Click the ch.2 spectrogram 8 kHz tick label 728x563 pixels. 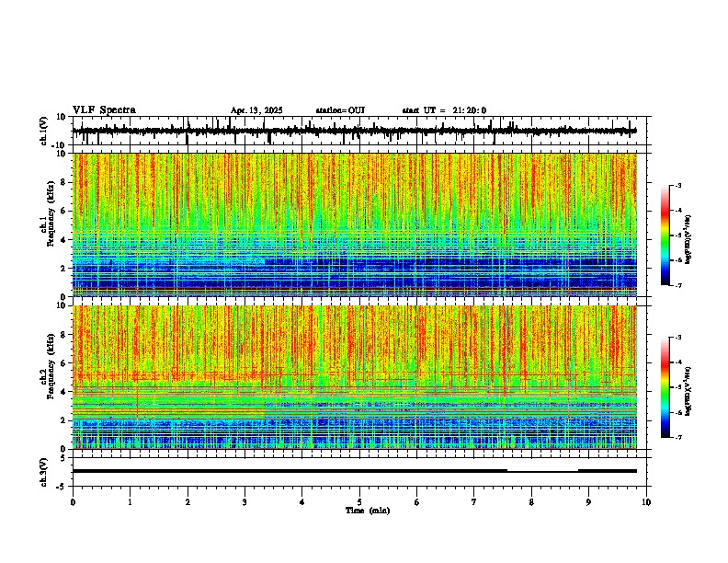point(63,335)
